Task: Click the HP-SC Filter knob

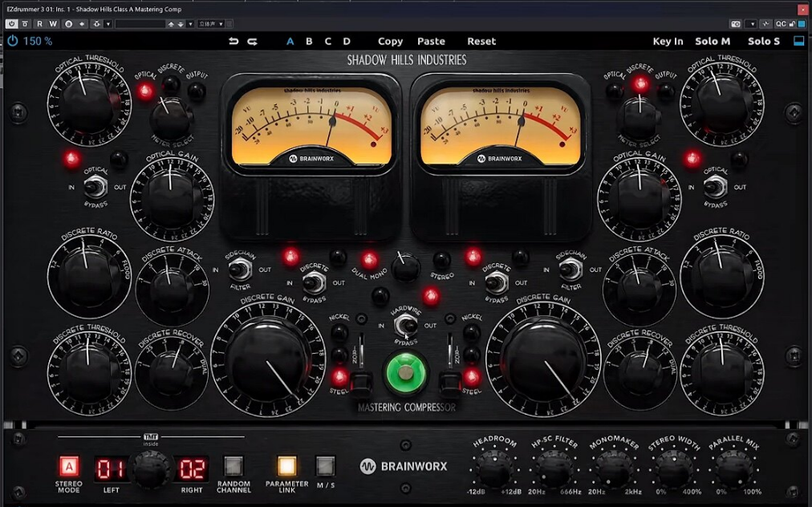Action: (x=554, y=468)
